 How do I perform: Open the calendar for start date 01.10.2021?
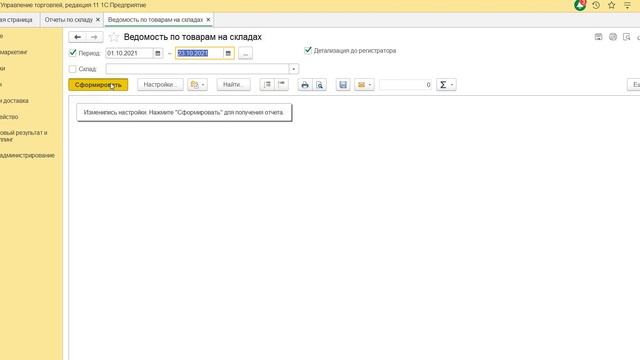[x=158, y=53]
